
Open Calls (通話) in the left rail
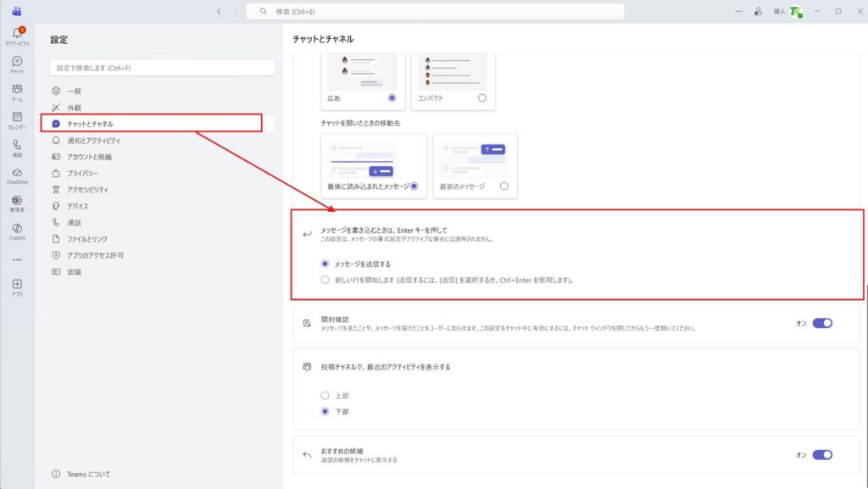pyautogui.click(x=17, y=146)
